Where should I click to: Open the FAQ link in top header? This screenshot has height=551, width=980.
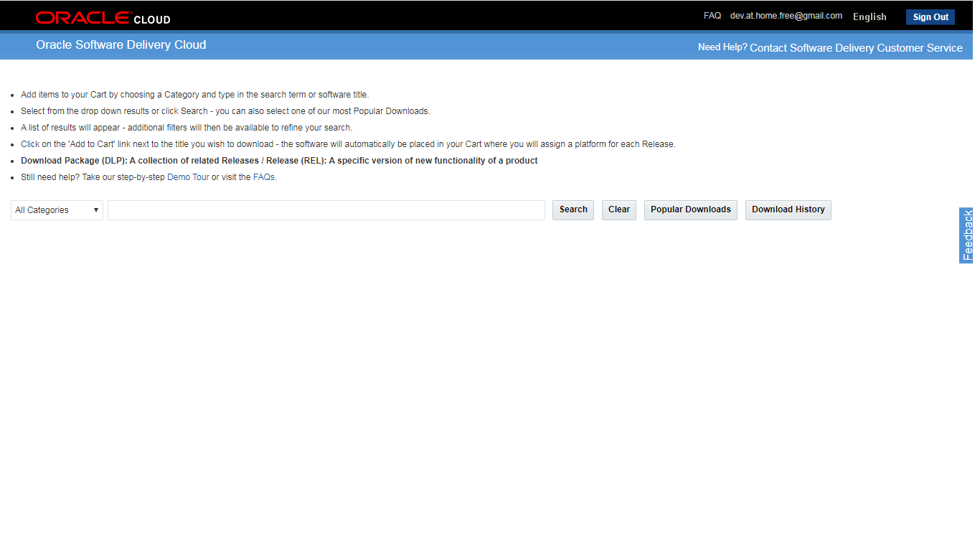712,16
